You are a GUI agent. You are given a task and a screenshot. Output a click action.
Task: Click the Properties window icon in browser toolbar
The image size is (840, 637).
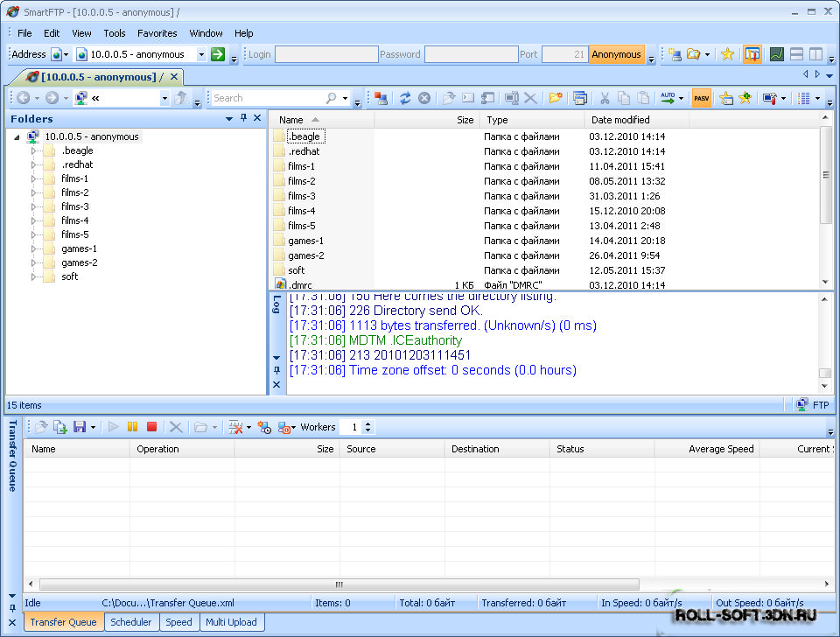pyautogui.click(x=579, y=98)
